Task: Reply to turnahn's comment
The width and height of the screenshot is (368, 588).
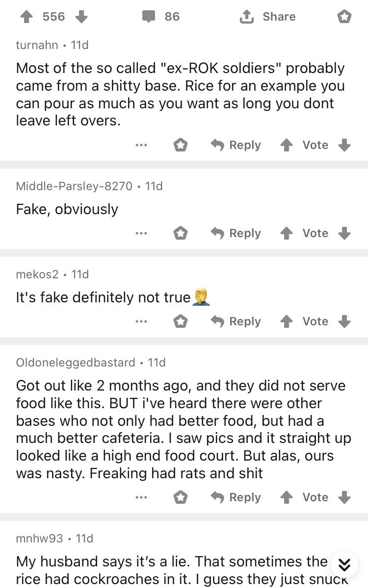Action: point(236,145)
